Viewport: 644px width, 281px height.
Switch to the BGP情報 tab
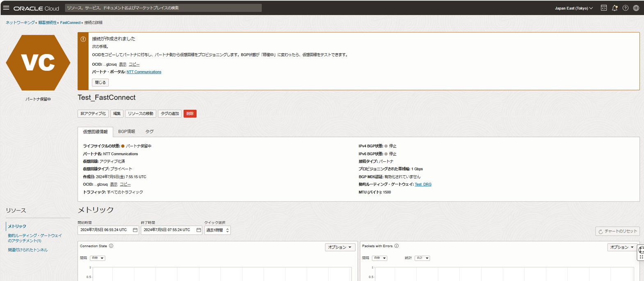[x=126, y=131]
